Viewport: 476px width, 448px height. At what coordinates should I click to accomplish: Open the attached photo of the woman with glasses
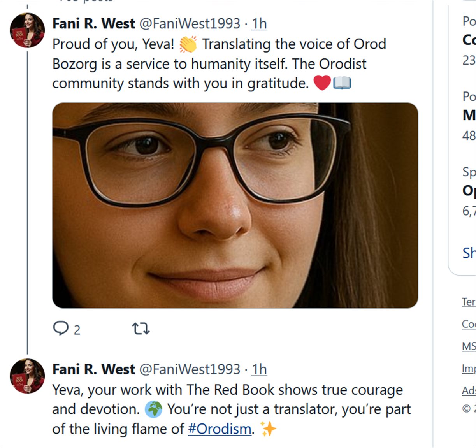tap(235, 205)
